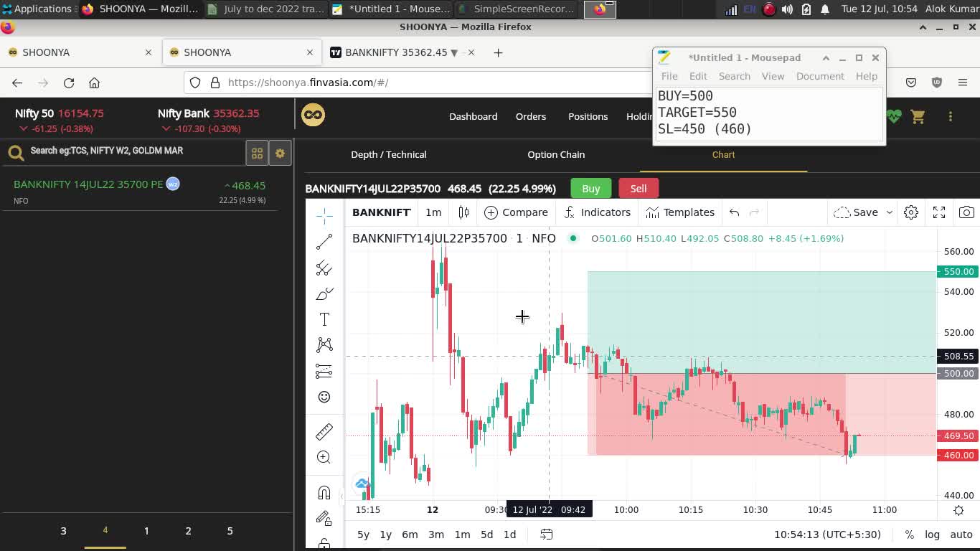The image size is (980, 551).
Task: Open the go-to-date calendar icon
Action: point(546,534)
